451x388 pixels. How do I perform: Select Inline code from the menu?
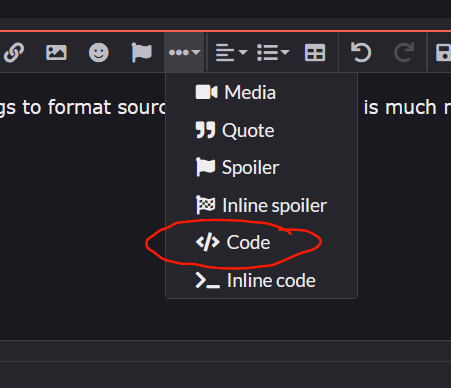click(x=261, y=280)
